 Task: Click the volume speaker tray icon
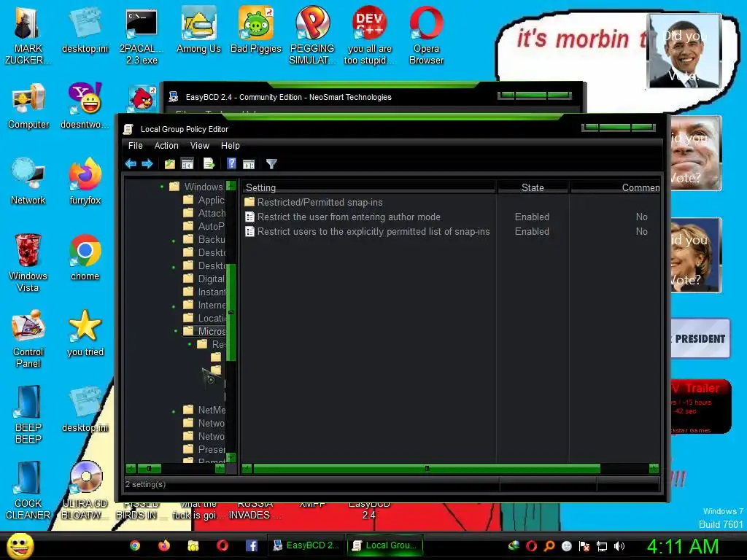point(619,546)
